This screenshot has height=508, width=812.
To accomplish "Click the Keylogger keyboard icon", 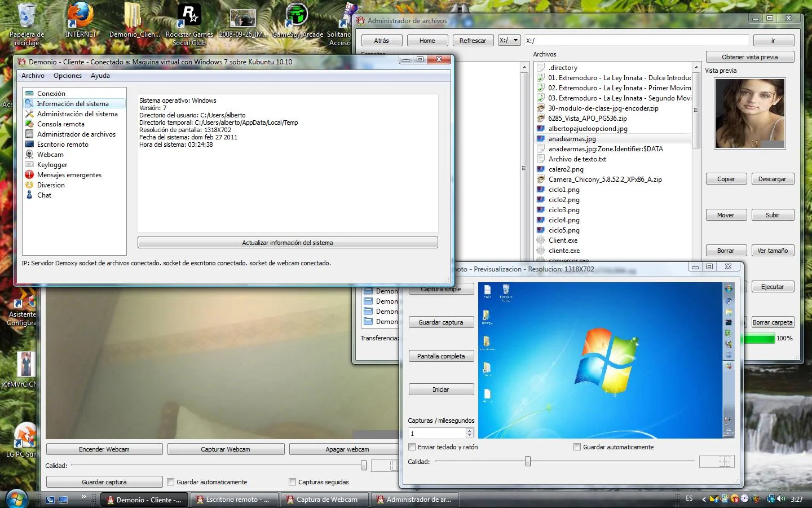I will 29,165.
